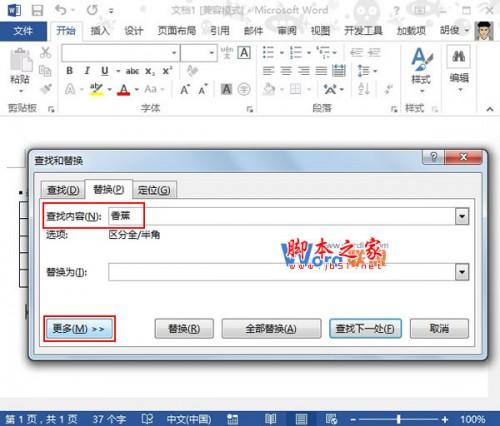Toggle align text left

268,71
